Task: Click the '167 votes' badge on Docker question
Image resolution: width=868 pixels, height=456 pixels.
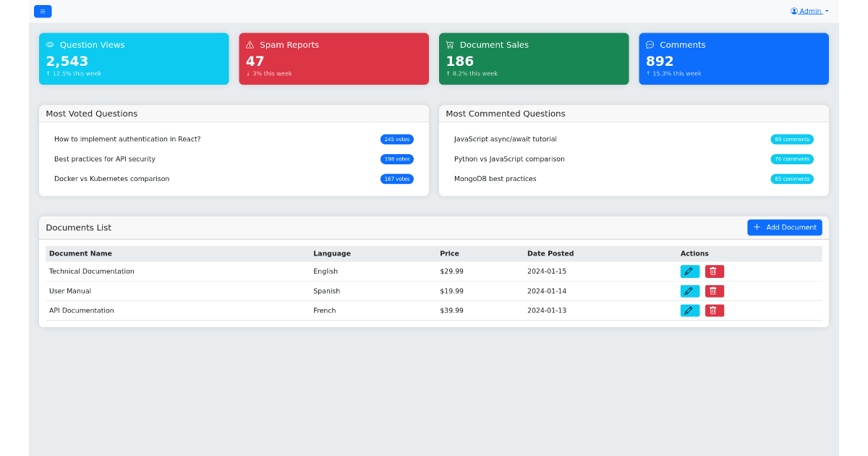Action: 396,179
